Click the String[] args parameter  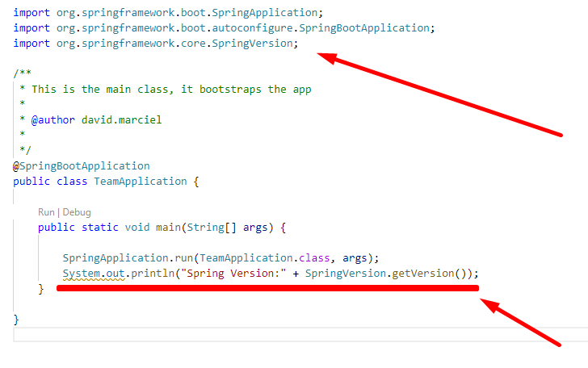pyautogui.click(x=229, y=228)
